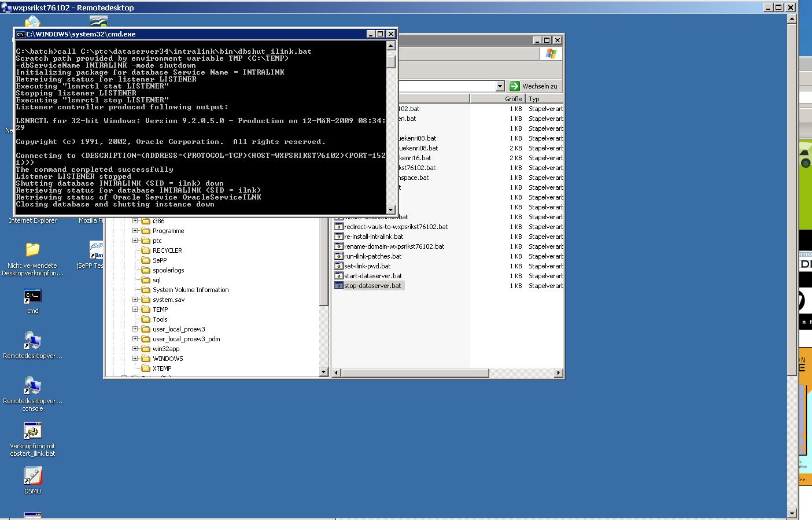The image size is (812, 520).
Task: Expand the system.sav folder node
Action: coord(135,300)
